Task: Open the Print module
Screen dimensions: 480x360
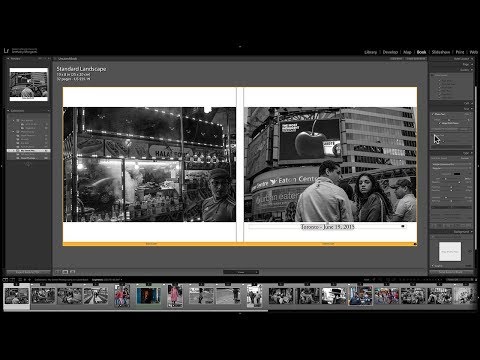Action: 460,52
